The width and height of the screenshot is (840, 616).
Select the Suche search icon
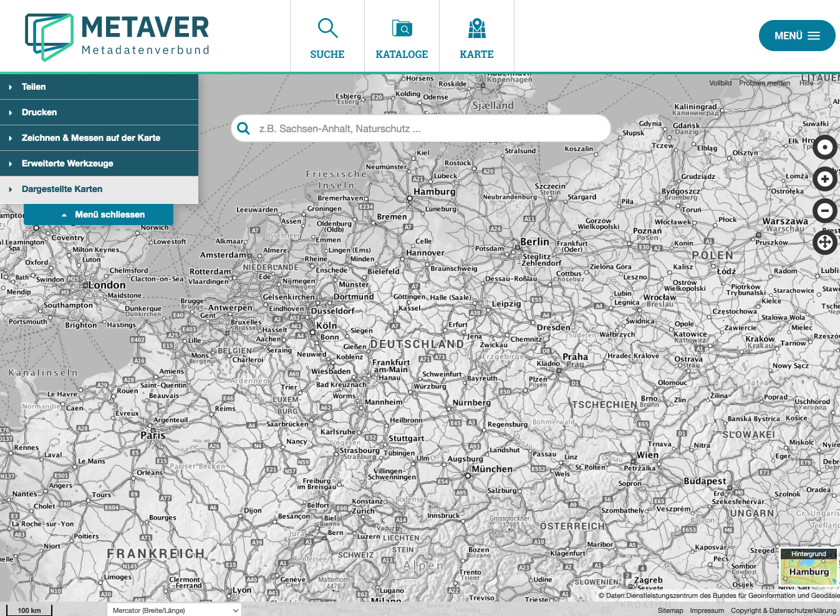tap(327, 28)
